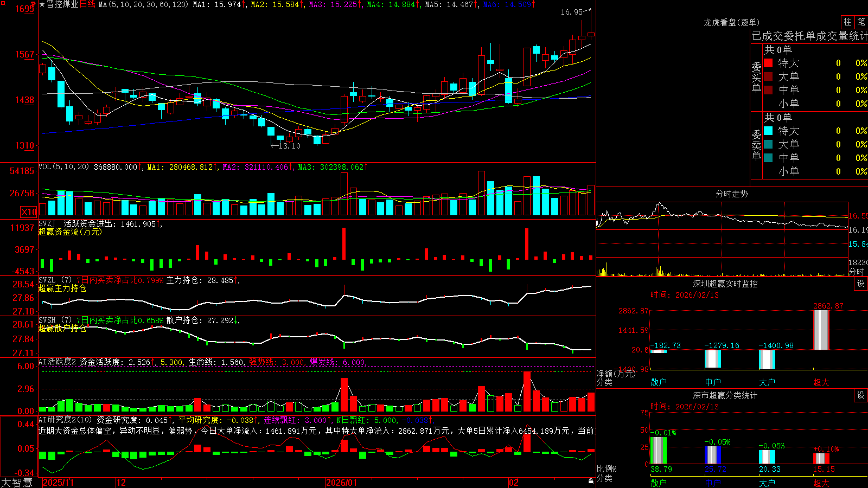This screenshot has width=868, height=488.
Task: Click the star before 晋控煤业
Action: pyautogui.click(x=42, y=4)
